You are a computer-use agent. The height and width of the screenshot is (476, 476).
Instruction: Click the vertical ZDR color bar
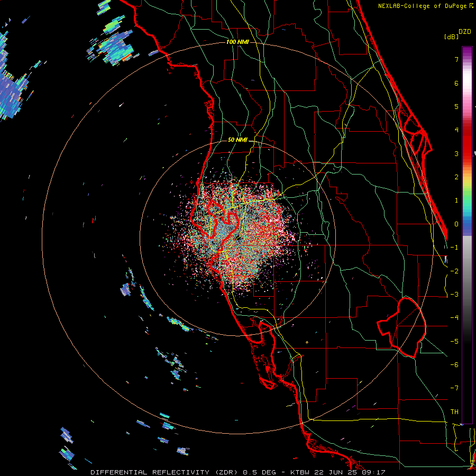467,235
